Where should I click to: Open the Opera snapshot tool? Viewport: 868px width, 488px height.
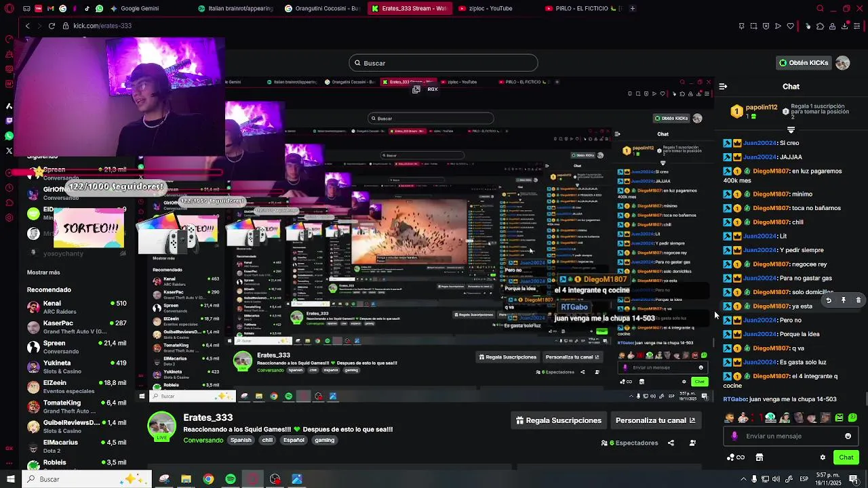(x=753, y=26)
